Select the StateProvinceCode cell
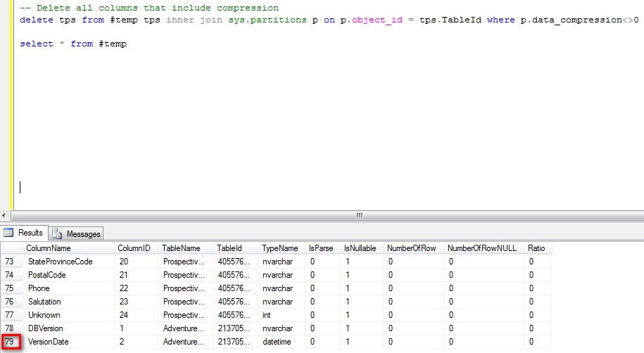This screenshot has height=353, width=644. pyautogui.click(x=60, y=262)
